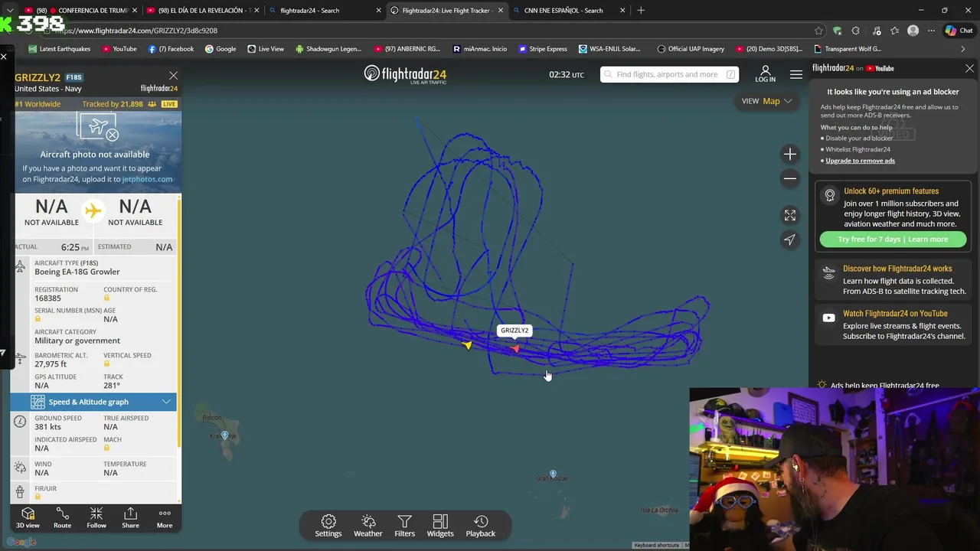Select the red GRIZZLY2 aircraft on map
This screenshot has width=980, height=551.
[x=515, y=348]
